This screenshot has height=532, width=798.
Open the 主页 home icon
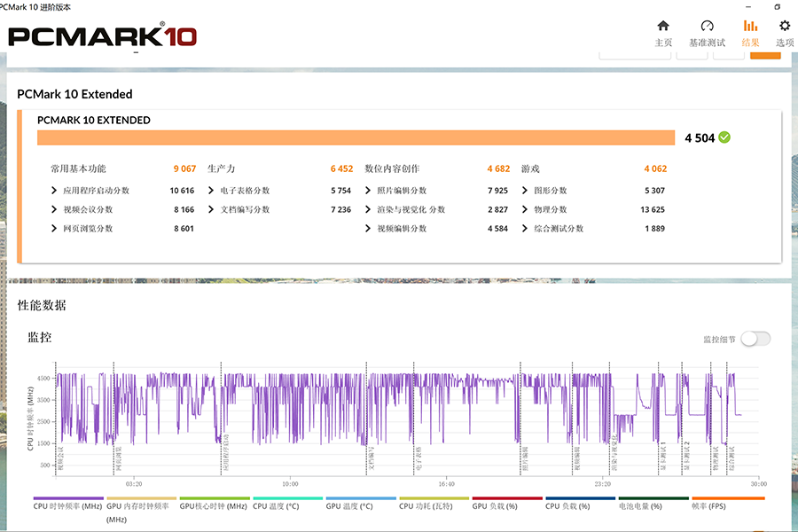[663, 26]
